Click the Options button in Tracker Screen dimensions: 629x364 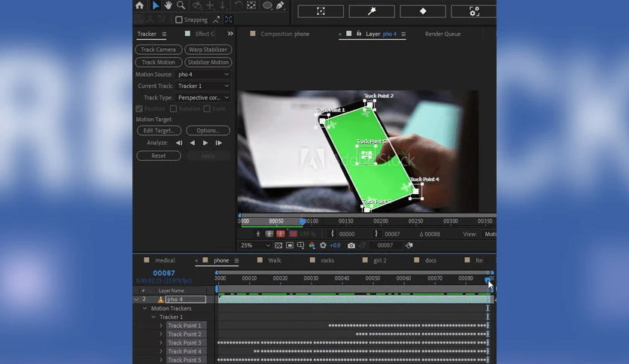point(208,131)
